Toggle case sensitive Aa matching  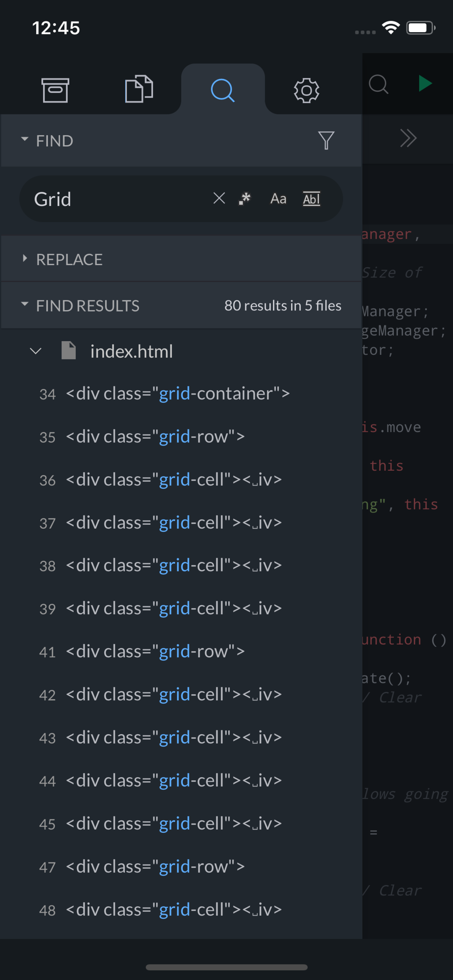click(278, 199)
